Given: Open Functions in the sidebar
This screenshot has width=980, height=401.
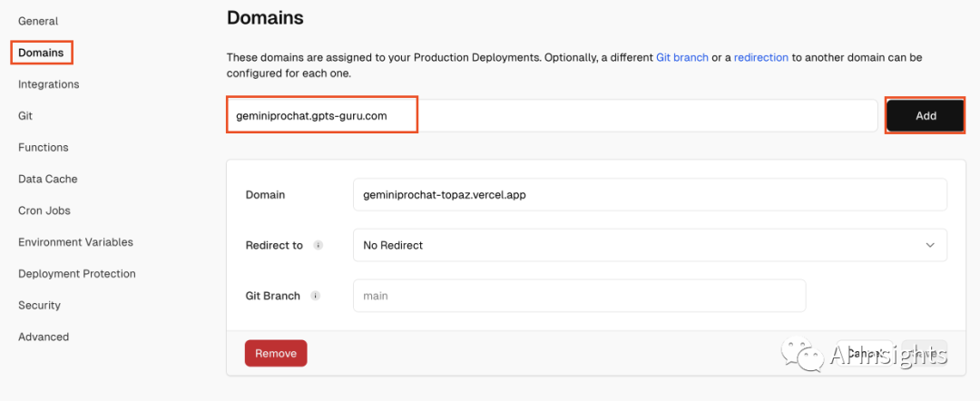Looking at the screenshot, I should pyautogui.click(x=44, y=147).
